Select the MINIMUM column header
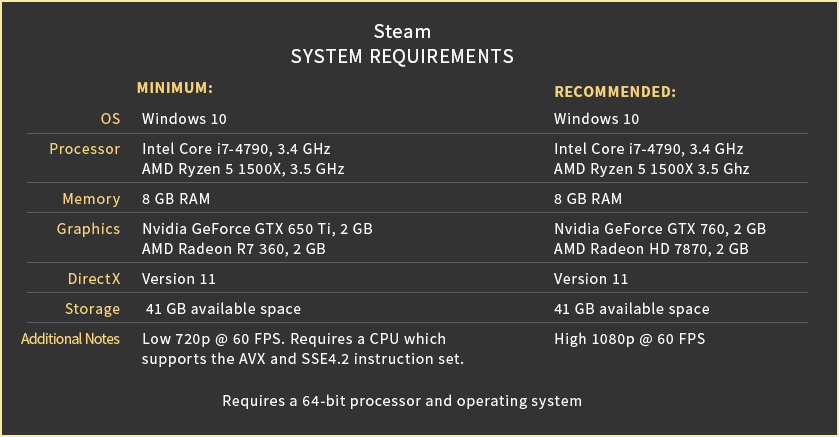The image size is (839, 437). [x=175, y=87]
